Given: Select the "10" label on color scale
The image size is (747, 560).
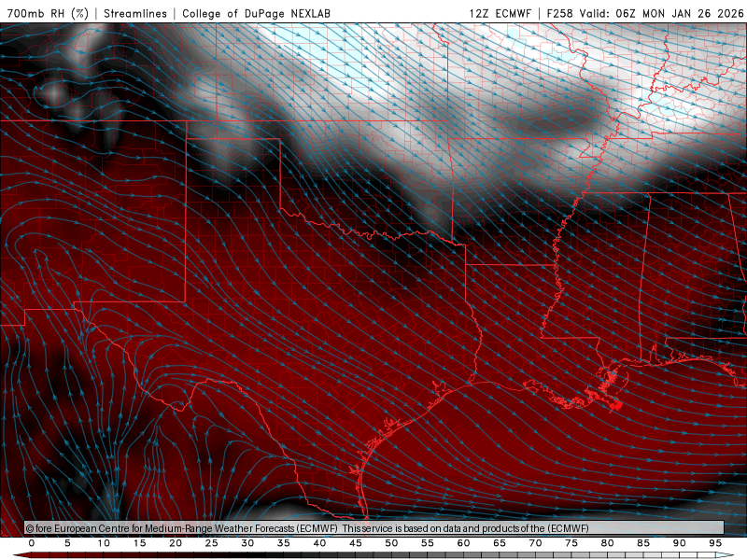Looking at the screenshot, I should 104,543.
